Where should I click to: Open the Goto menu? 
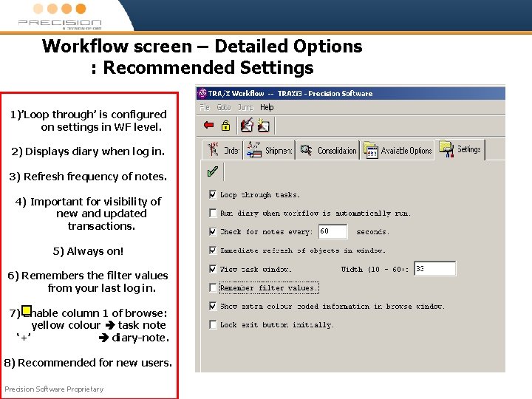pyautogui.click(x=224, y=107)
